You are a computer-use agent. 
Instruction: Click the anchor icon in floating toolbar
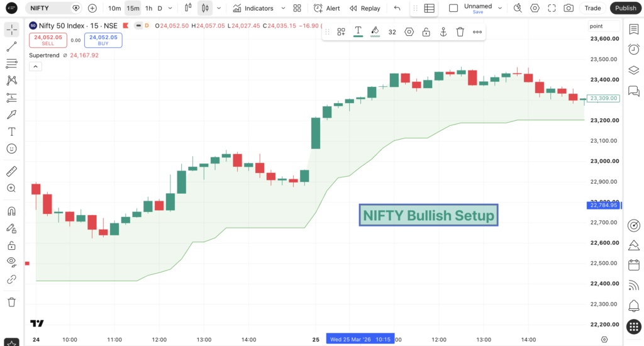click(443, 32)
